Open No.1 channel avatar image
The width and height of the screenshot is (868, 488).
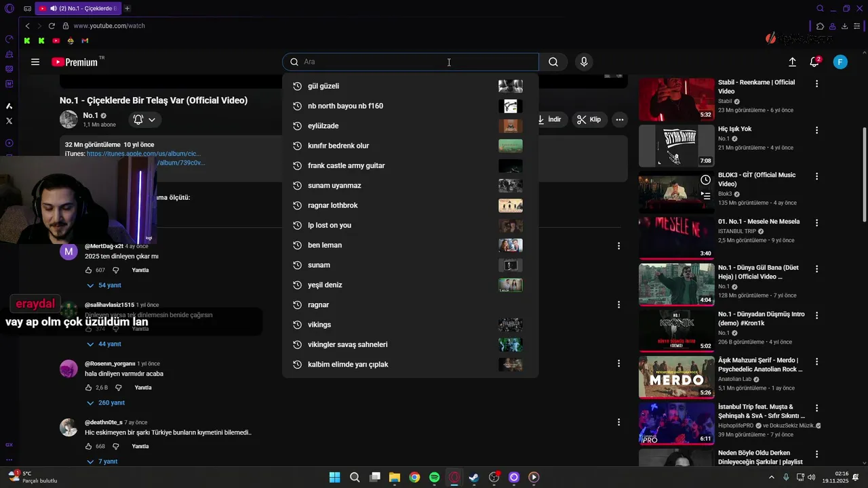pyautogui.click(x=68, y=119)
